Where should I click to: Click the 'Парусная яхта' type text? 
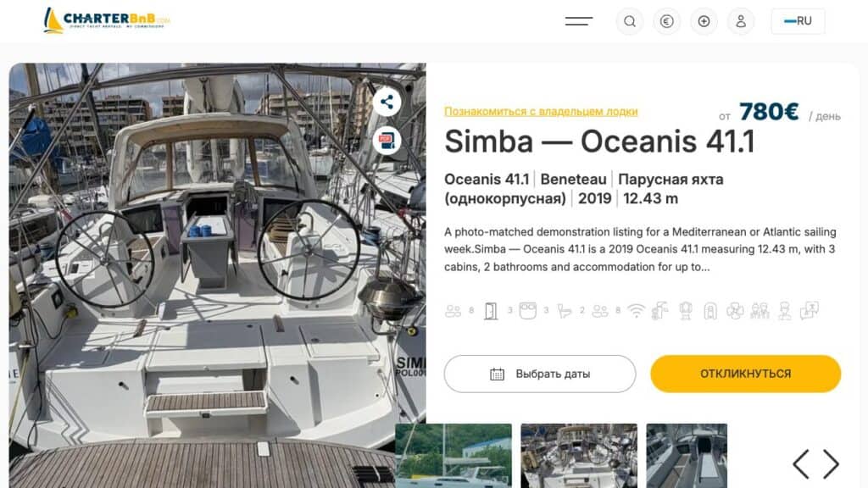click(670, 180)
